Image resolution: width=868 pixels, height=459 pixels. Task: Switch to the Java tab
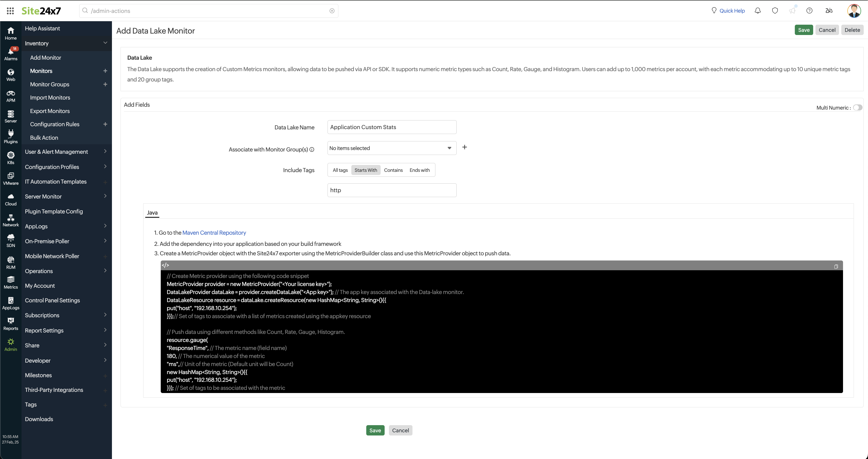coord(152,212)
